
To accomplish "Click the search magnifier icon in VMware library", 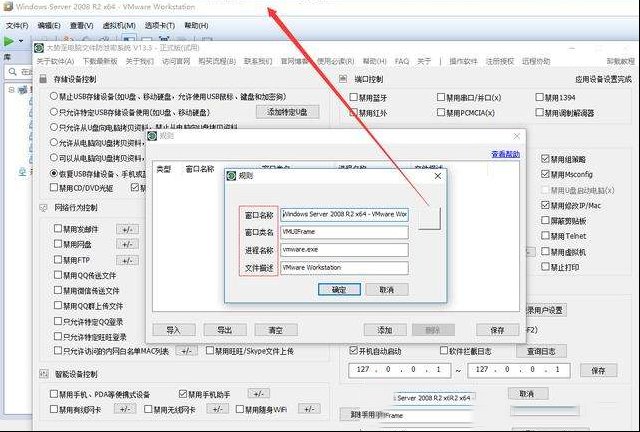I will click(13, 71).
